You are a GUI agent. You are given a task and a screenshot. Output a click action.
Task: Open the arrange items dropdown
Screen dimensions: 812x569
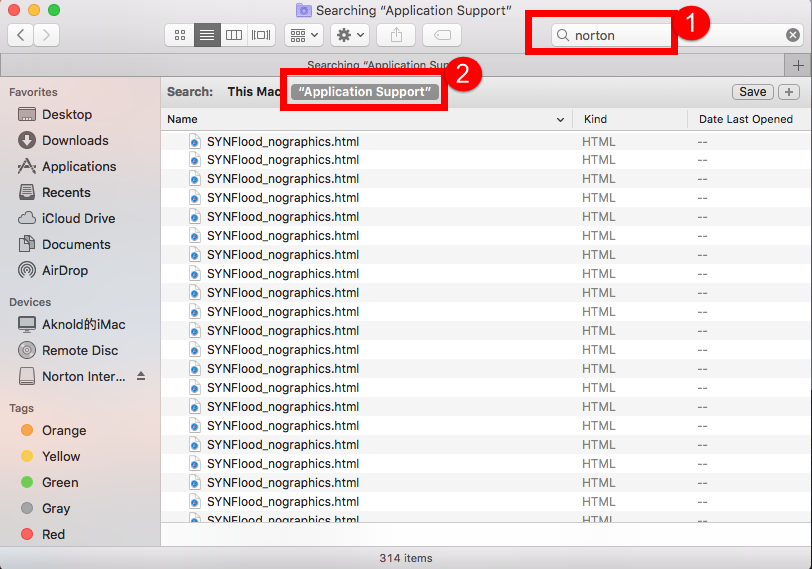coord(303,35)
